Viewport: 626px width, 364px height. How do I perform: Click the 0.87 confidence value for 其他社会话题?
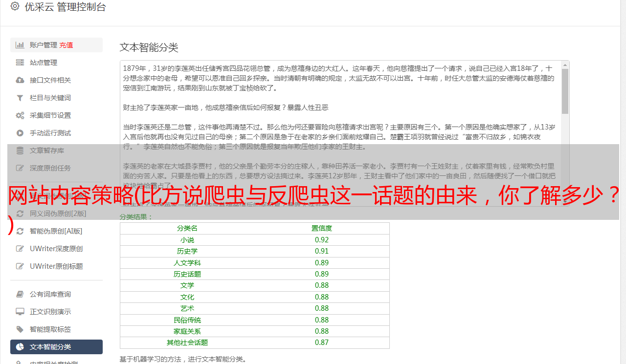tap(322, 343)
